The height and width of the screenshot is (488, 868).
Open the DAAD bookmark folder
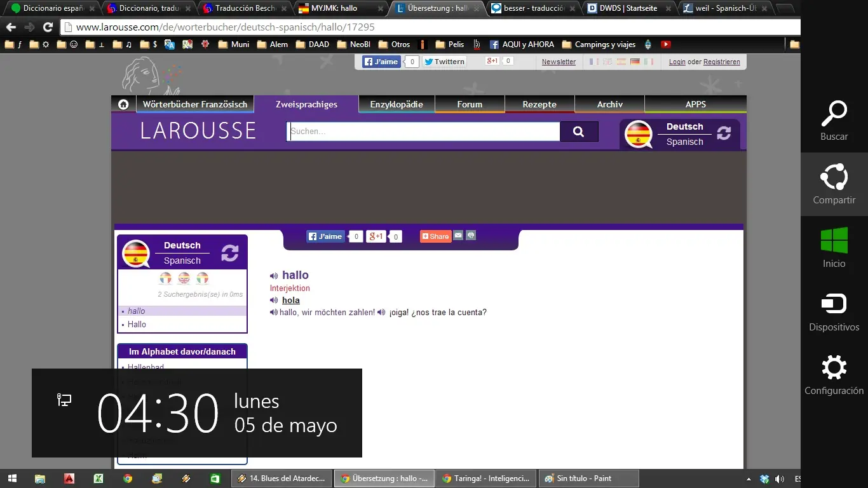[313, 44]
